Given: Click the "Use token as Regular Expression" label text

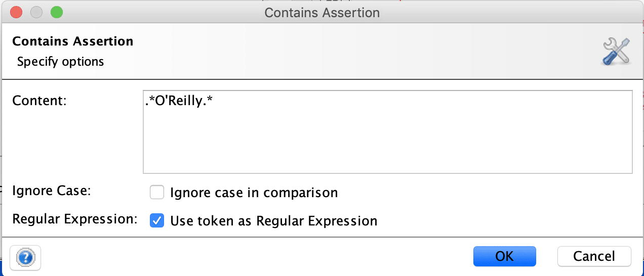Looking at the screenshot, I should pyautogui.click(x=273, y=221).
